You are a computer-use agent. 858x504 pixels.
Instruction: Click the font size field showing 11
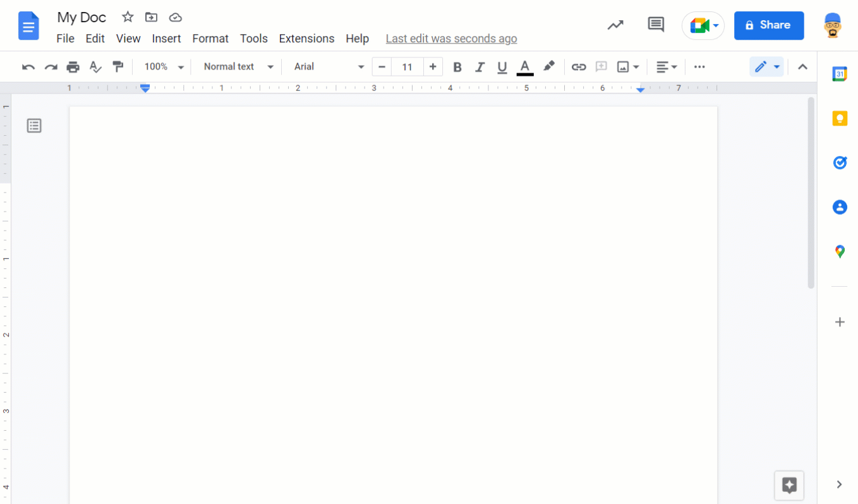click(x=408, y=67)
